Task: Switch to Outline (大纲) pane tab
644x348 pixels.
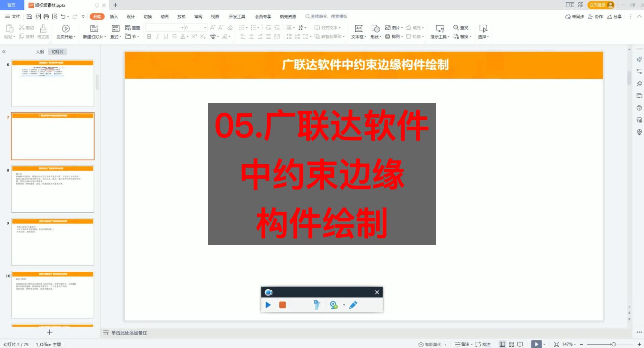Action: (x=40, y=52)
